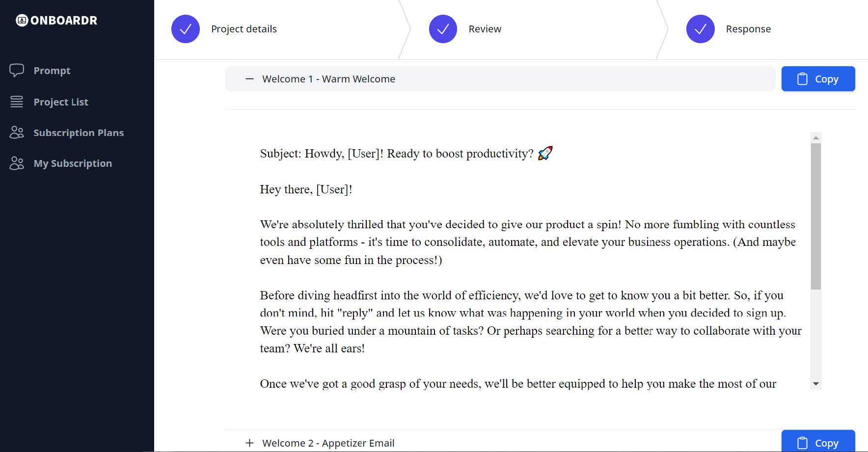Click the 'Once we've got a good grasp' line
Viewport: 868px width, 452px height.
point(518,384)
